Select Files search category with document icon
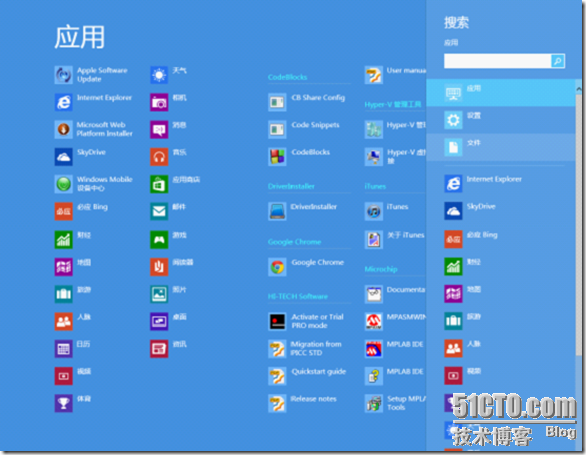586x455 pixels. (501, 147)
